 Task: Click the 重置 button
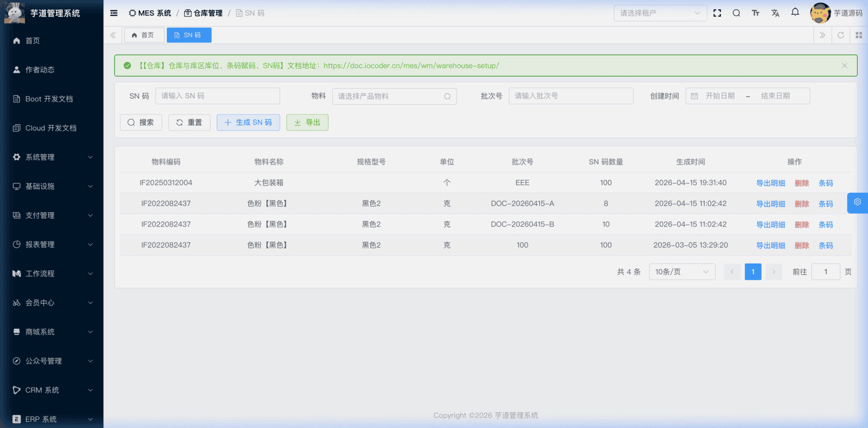coord(189,123)
